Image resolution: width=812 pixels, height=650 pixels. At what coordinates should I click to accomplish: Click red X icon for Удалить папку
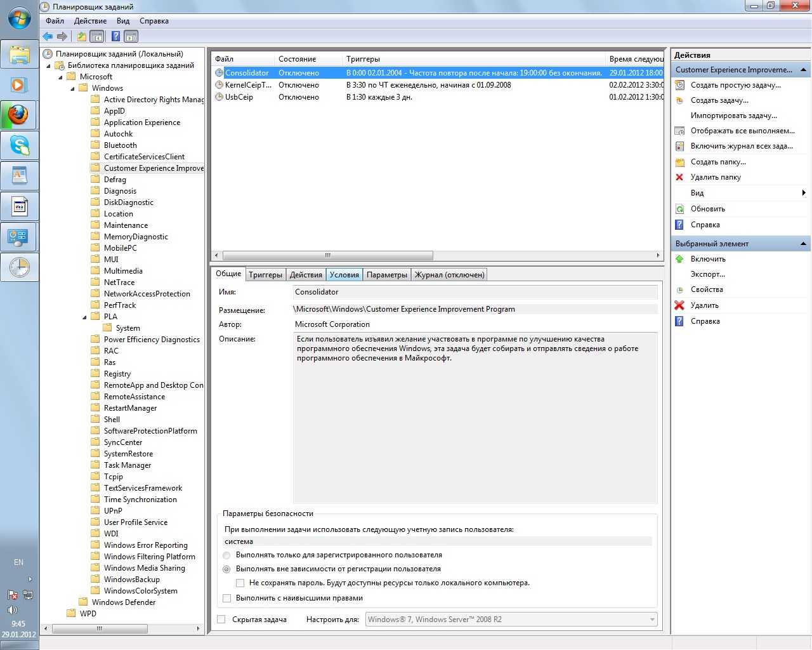pyautogui.click(x=679, y=177)
